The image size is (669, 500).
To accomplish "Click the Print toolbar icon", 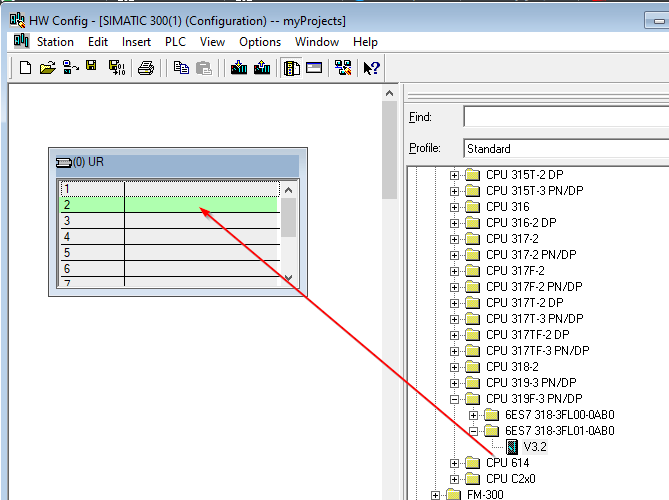I will click(x=146, y=68).
